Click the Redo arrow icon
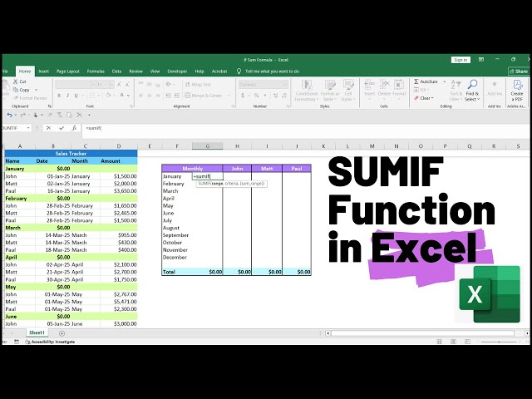 pyautogui.click(x=22, y=115)
